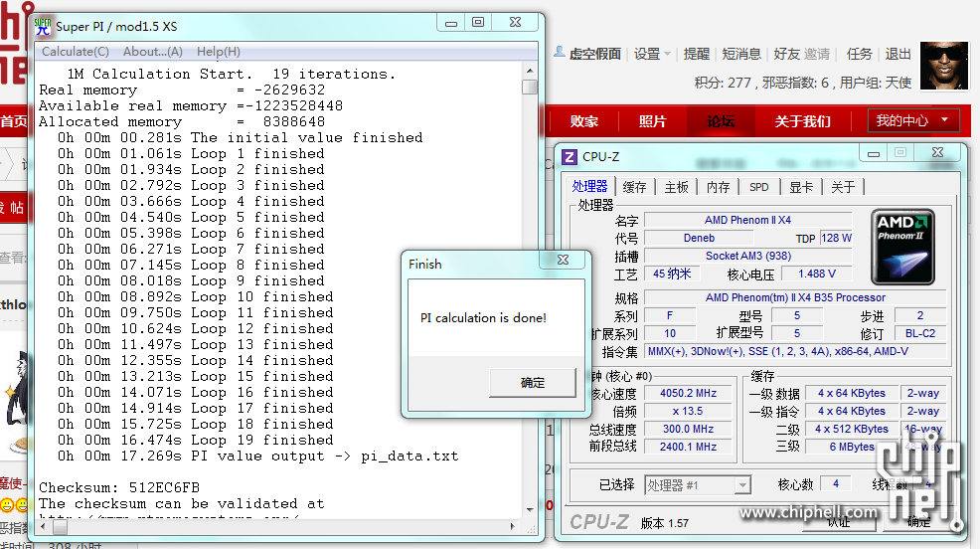Click the 1.488 V core voltage value
Viewport: 980px width, 549px height.
point(816,274)
